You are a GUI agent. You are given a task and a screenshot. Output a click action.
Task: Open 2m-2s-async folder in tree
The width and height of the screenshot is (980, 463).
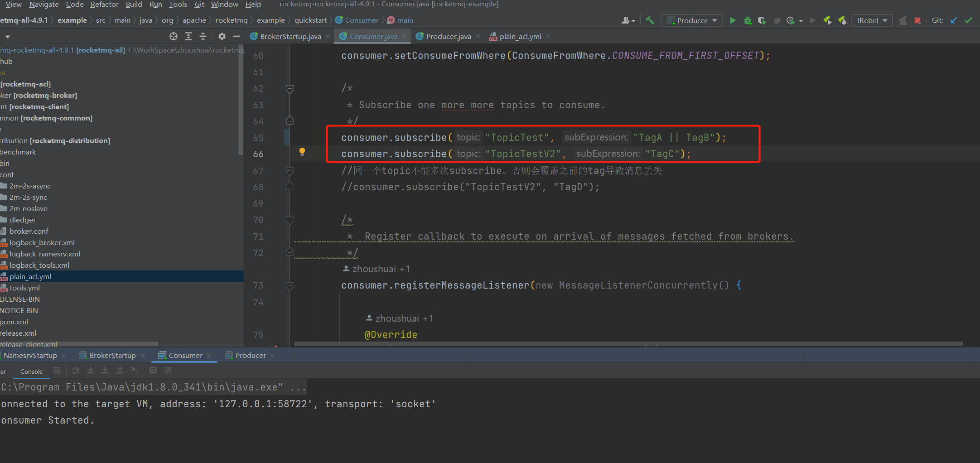tap(30, 186)
